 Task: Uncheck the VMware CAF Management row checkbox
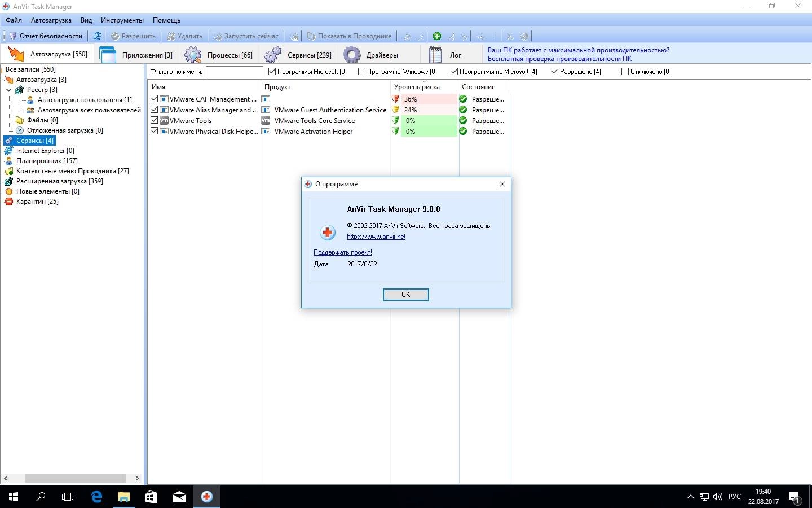click(x=155, y=99)
